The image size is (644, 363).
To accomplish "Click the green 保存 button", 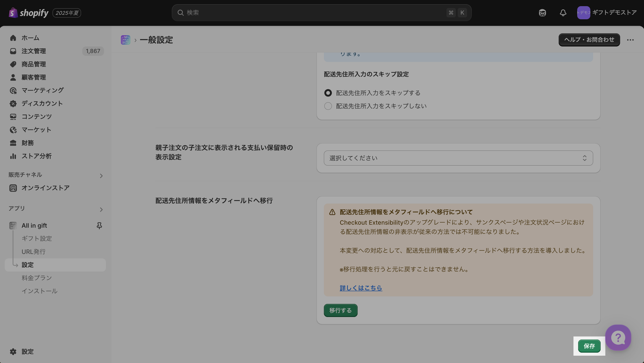I will coord(589,346).
